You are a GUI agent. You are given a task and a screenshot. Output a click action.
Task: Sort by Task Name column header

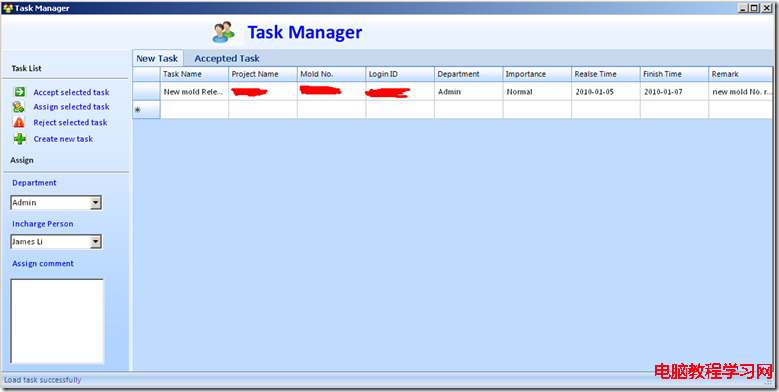click(x=194, y=74)
